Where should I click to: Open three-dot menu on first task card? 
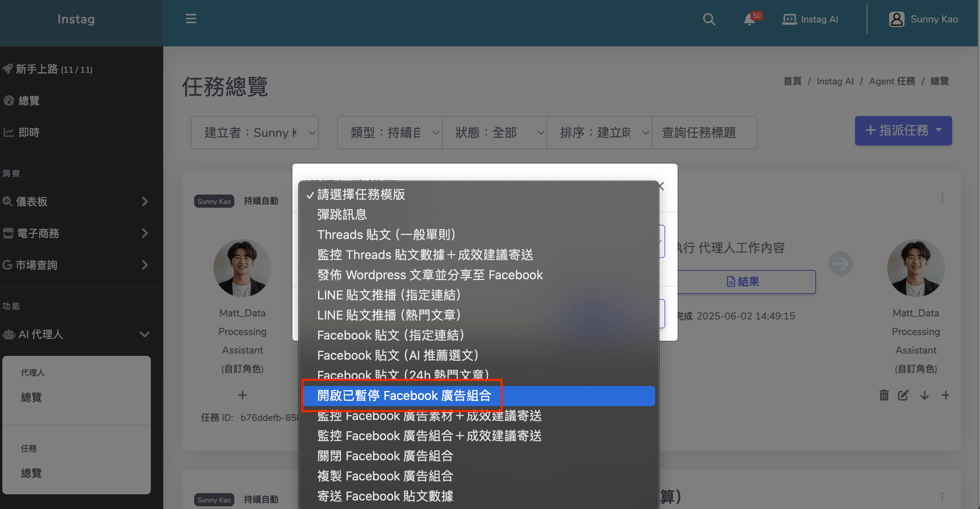coord(942,198)
